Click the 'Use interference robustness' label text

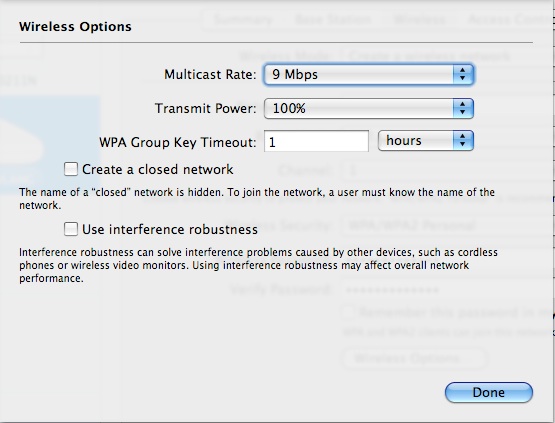[170, 229]
